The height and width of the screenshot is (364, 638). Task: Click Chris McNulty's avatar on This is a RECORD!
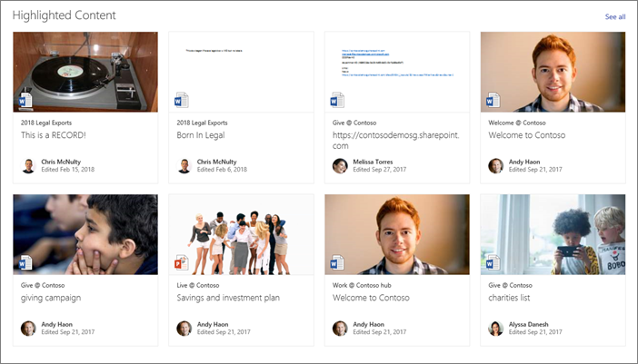point(28,166)
